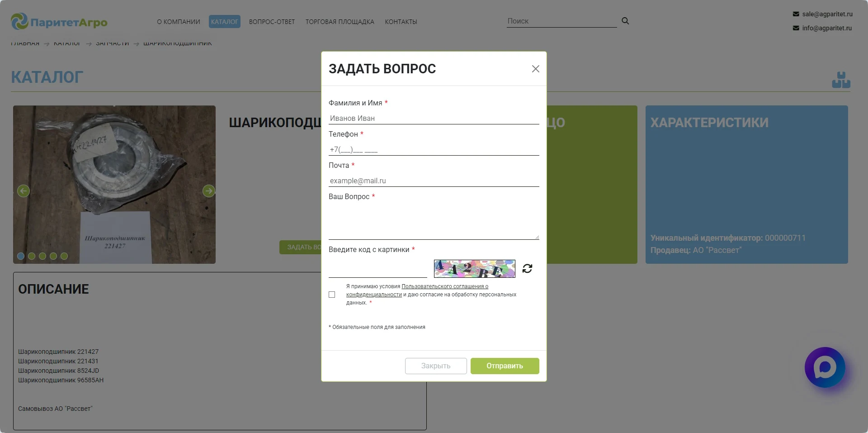This screenshot has width=868, height=433.
Task: Focus the Почта email field
Action: click(x=434, y=181)
